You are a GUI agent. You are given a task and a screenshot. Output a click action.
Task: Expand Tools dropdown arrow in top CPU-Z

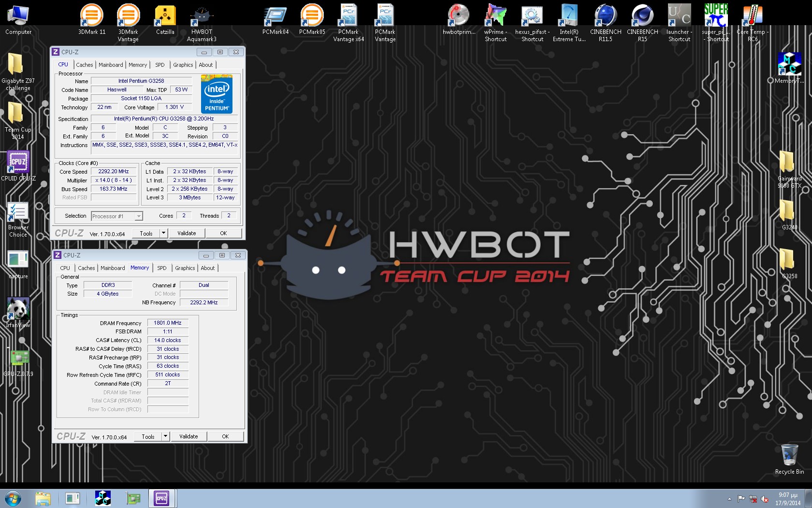tap(163, 233)
